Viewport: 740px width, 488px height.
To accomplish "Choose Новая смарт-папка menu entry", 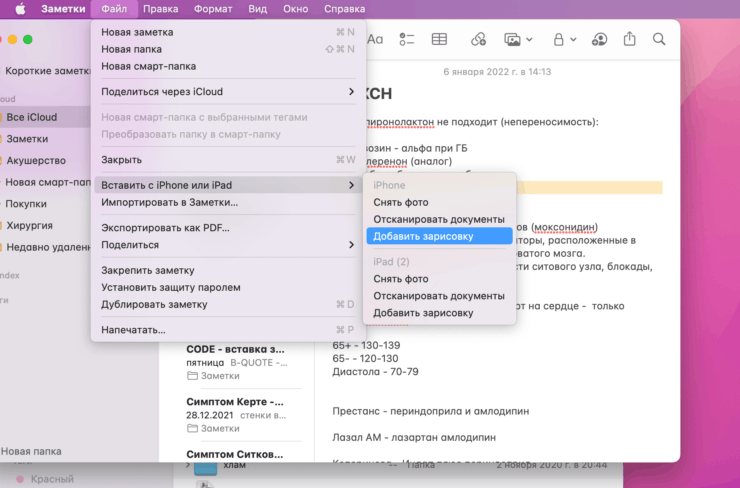I will 228,66.
